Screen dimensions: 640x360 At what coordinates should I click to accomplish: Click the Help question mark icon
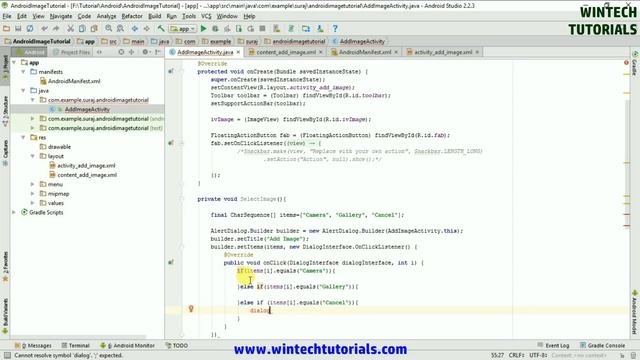(x=335, y=29)
